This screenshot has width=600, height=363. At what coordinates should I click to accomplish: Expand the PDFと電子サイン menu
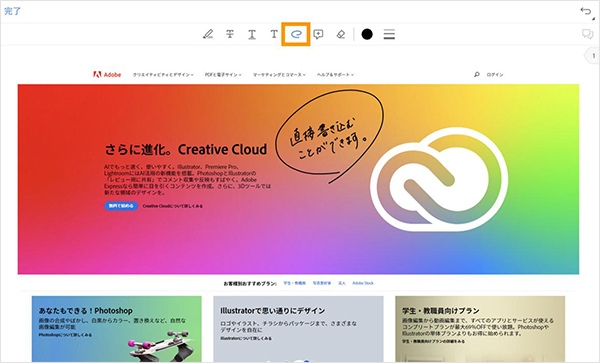click(223, 75)
